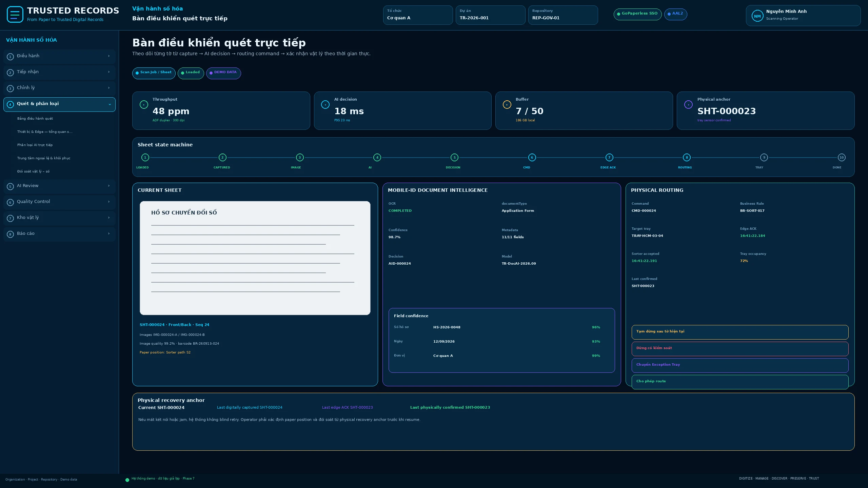
Task: Click the number 7 icon beside Kho vật lý
Action: click(10, 218)
